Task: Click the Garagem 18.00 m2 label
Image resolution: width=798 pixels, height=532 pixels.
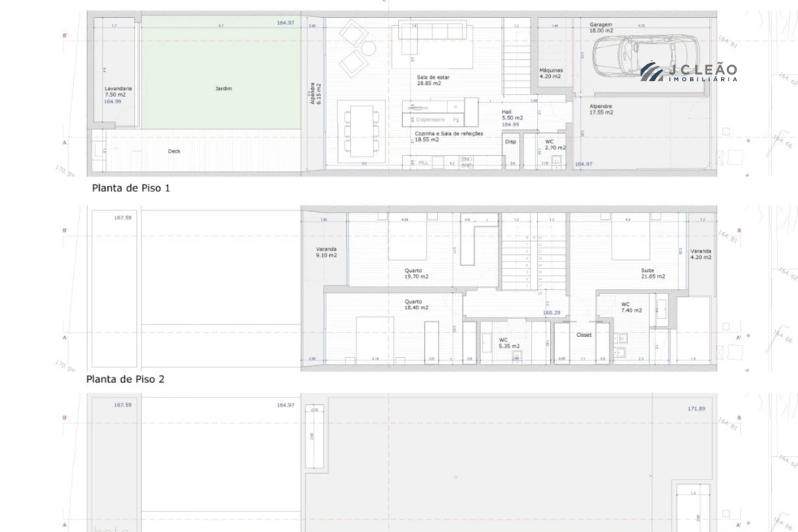Action: tap(601, 27)
